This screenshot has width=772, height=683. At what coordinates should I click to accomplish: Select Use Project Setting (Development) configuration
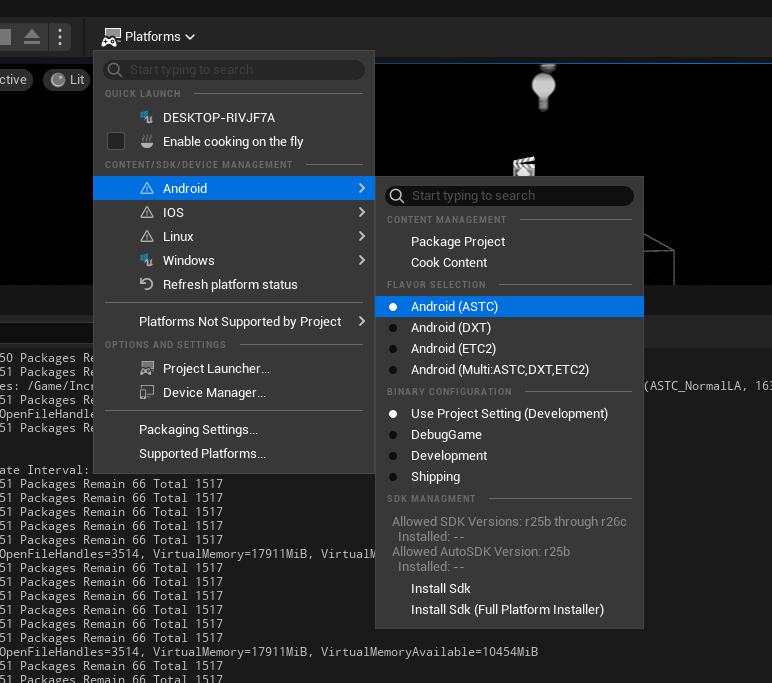(x=509, y=414)
